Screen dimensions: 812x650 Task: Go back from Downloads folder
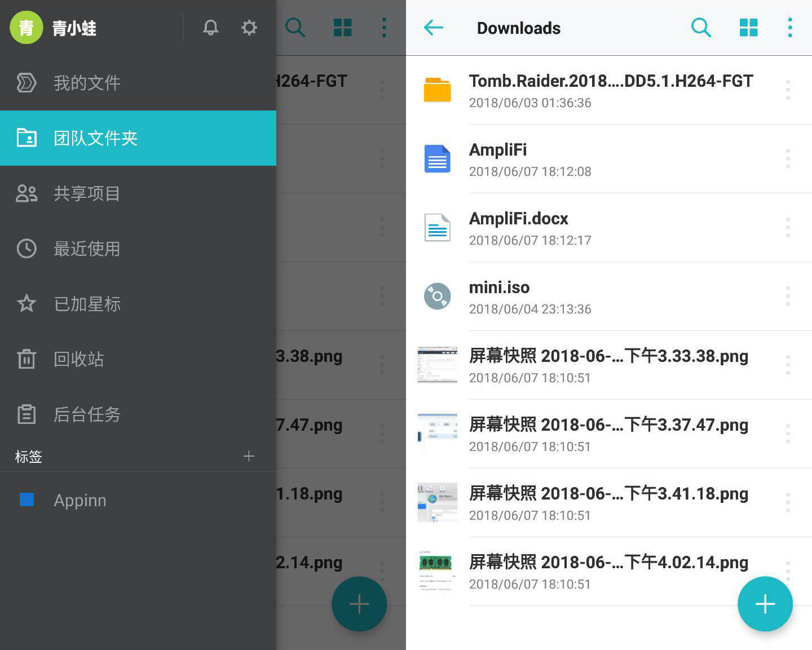(434, 27)
